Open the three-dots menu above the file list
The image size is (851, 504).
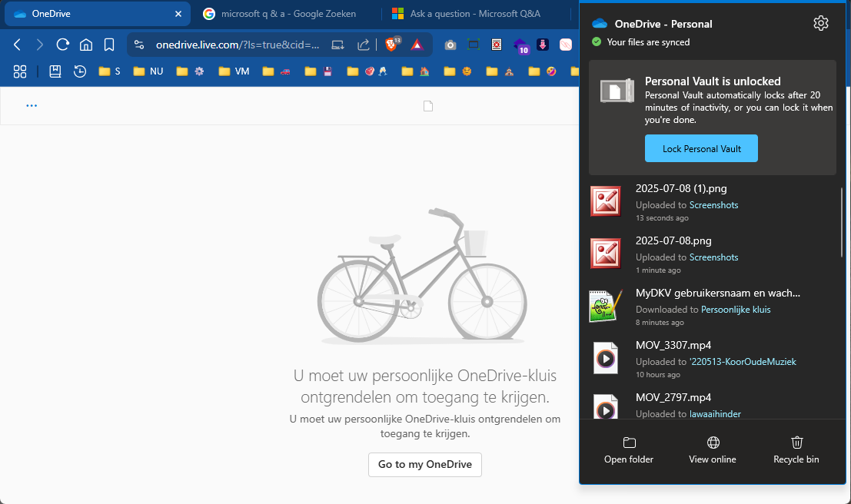(32, 105)
